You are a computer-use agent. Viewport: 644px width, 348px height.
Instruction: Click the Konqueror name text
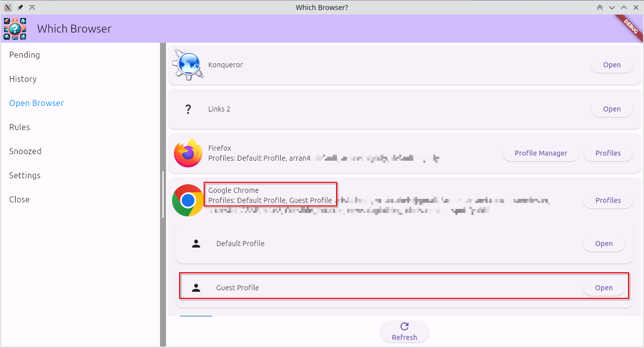pyautogui.click(x=225, y=65)
